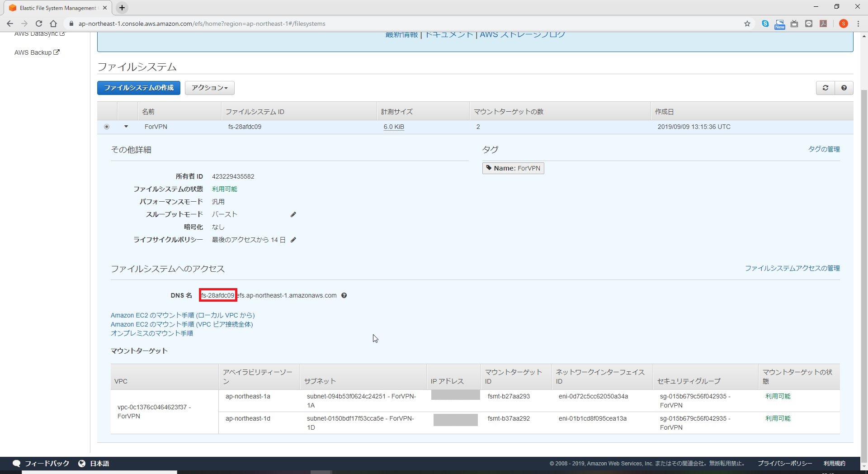
Task: Open the Chrome three-dot menu
Action: click(858, 24)
